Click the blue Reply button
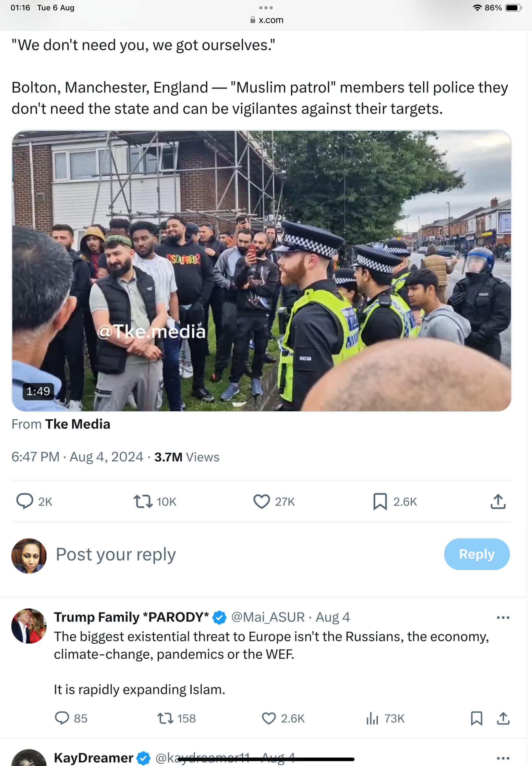The width and height of the screenshot is (532, 766). tap(476, 554)
